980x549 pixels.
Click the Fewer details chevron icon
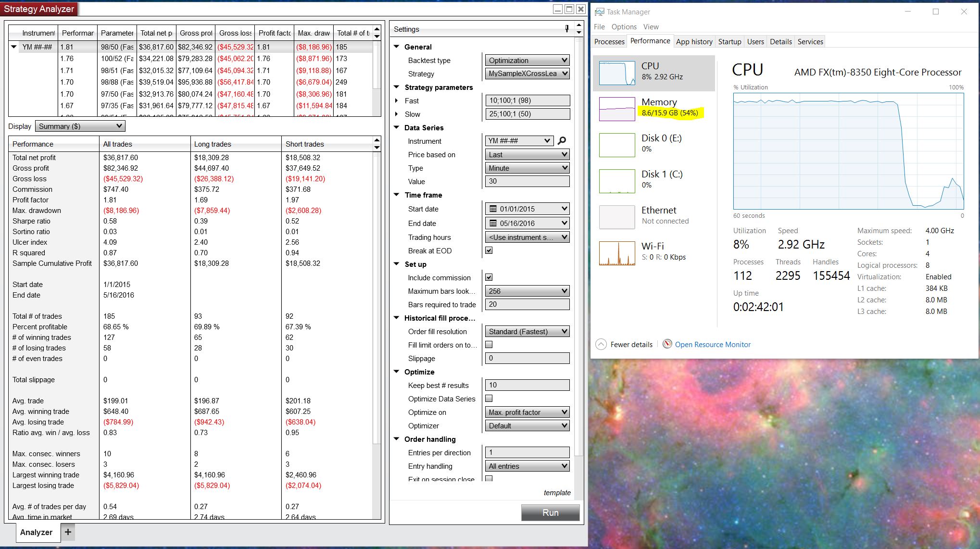coord(601,344)
